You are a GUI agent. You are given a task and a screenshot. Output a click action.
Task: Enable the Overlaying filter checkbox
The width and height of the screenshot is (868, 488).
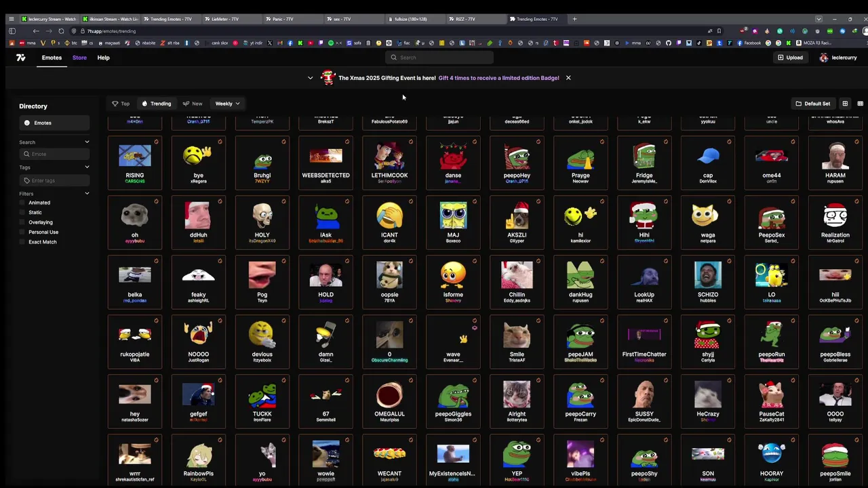(22, 222)
